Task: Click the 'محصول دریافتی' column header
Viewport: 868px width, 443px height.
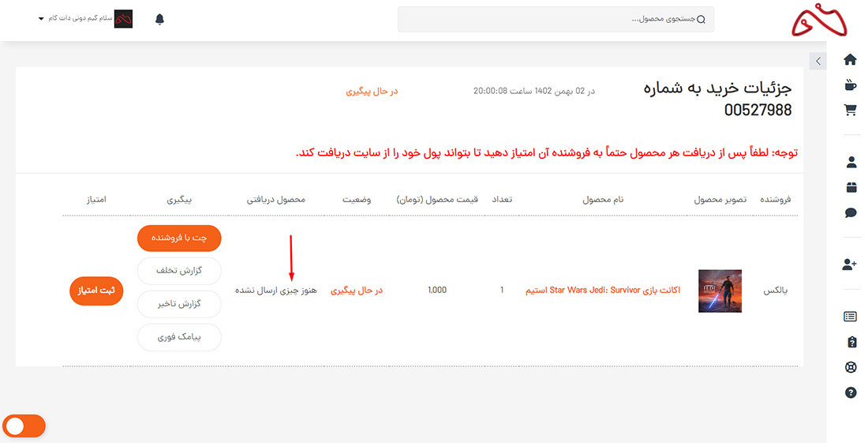Action: (275, 199)
